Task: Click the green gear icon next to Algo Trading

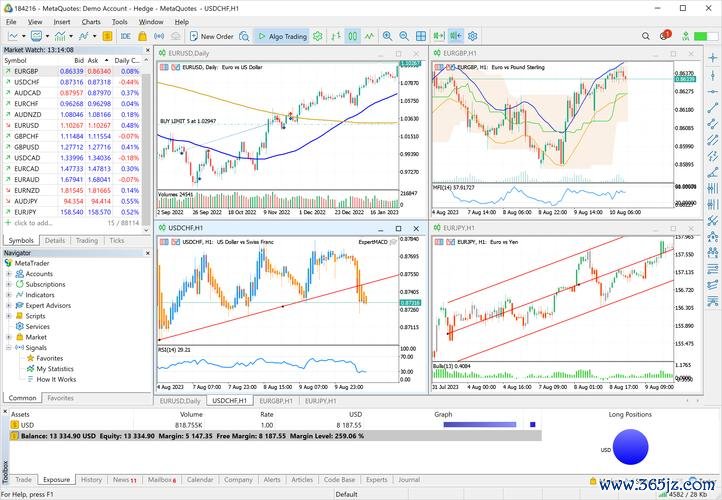Action: (x=318, y=36)
